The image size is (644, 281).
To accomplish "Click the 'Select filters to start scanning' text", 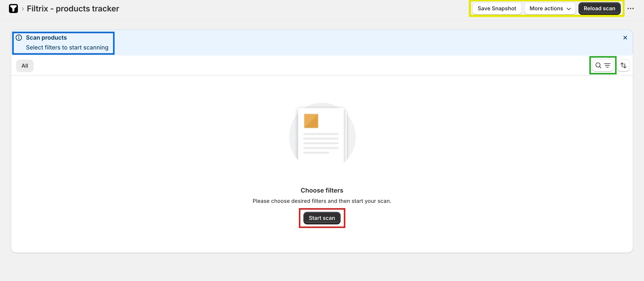I will (x=67, y=47).
